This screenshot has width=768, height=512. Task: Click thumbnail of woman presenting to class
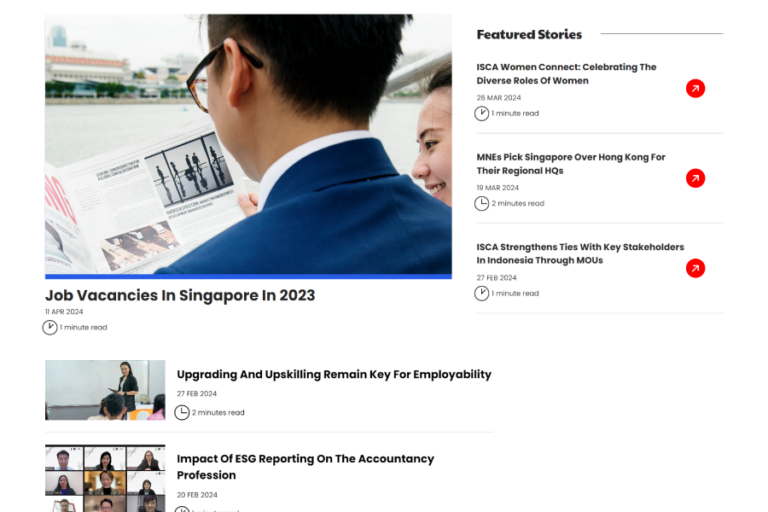click(x=105, y=390)
